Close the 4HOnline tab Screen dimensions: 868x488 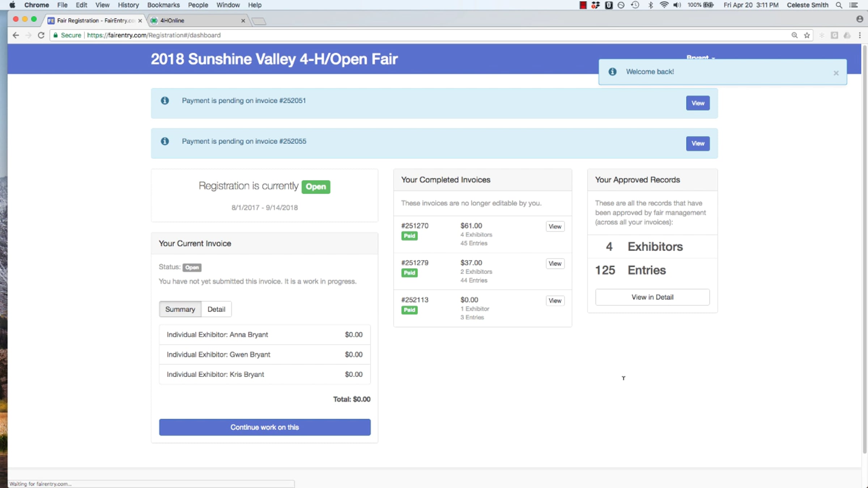tap(243, 21)
